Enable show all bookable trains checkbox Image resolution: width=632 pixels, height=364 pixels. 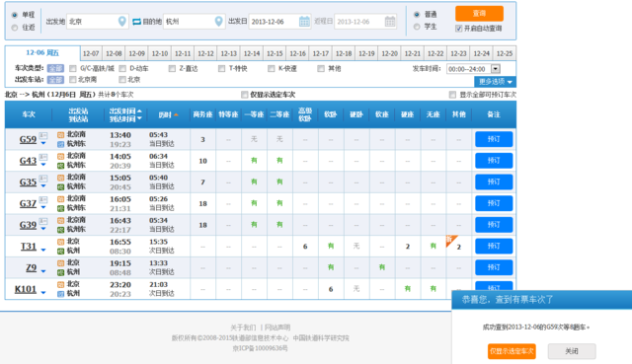452,95
